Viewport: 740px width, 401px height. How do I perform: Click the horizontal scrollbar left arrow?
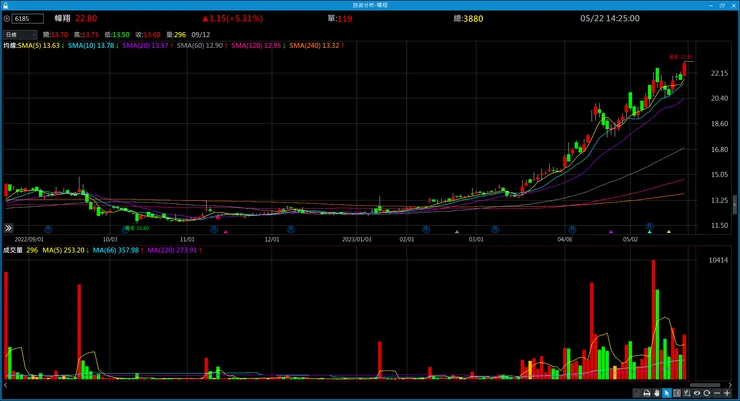5,385
